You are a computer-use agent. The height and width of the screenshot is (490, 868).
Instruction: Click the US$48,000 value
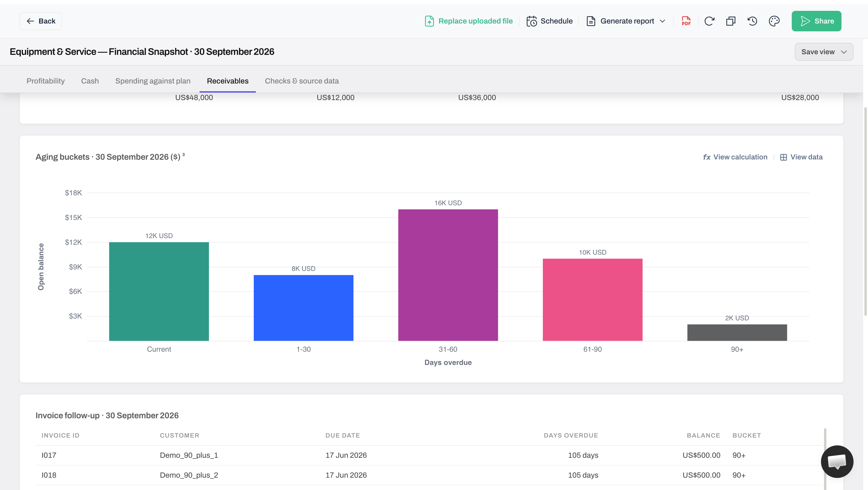click(x=194, y=97)
